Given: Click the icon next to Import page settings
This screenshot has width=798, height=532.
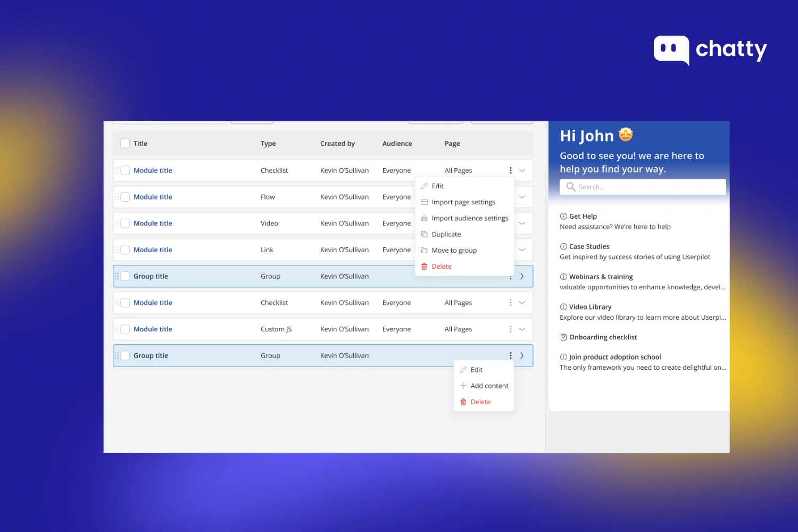Looking at the screenshot, I should click(x=424, y=202).
